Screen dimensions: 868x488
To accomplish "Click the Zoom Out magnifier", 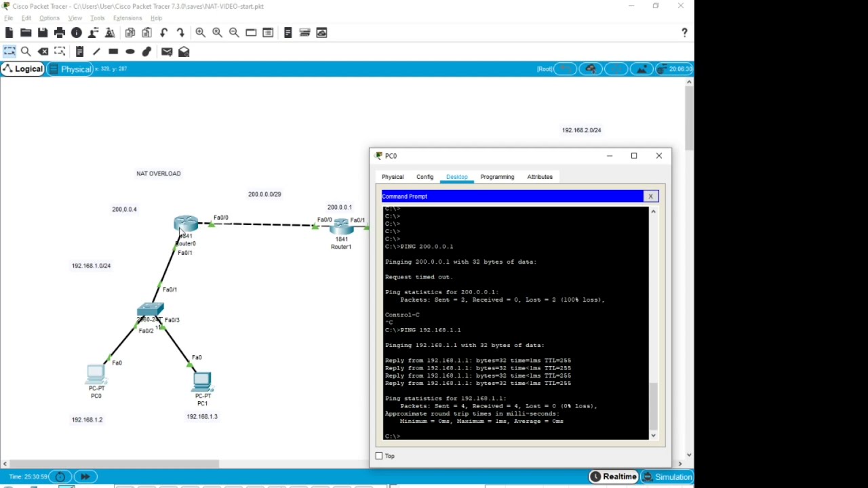I will (x=234, y=33).
